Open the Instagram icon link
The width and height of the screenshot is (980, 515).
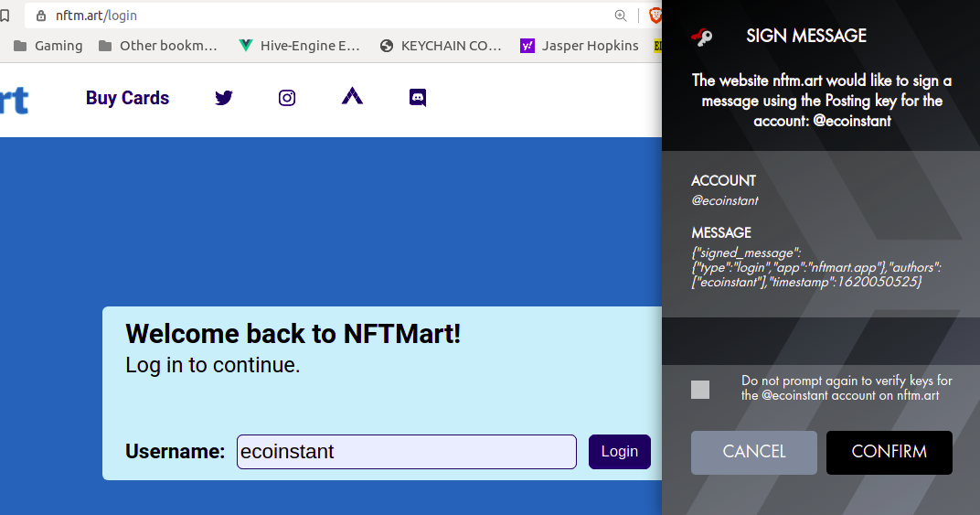(287, 98)
